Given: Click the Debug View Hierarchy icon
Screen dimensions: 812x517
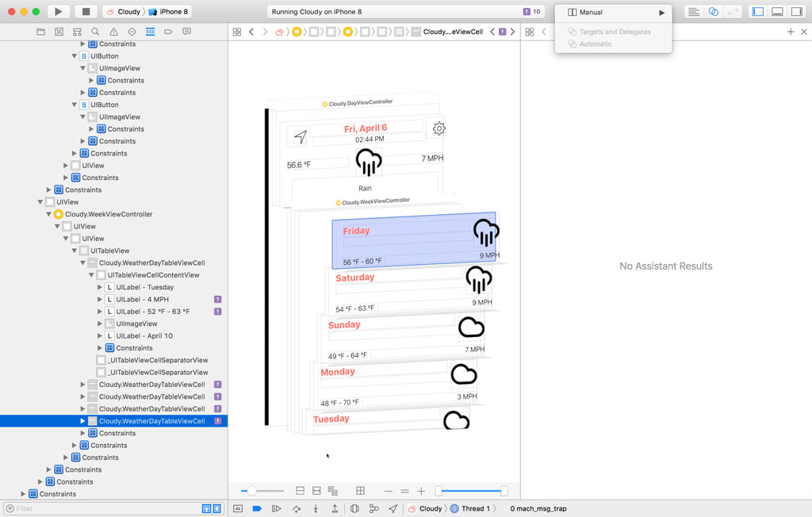Looking at the screenshot, I should 354,509.
